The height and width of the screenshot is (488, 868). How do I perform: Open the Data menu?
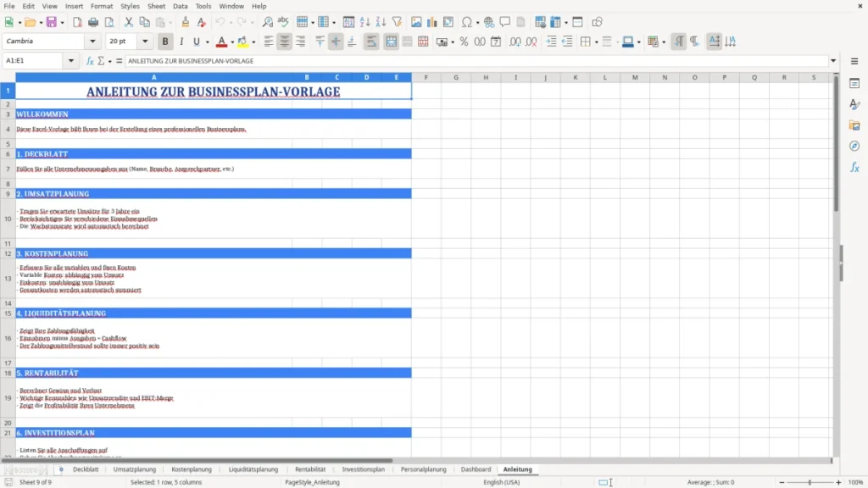pyautogui.click(x=180, y=6)
